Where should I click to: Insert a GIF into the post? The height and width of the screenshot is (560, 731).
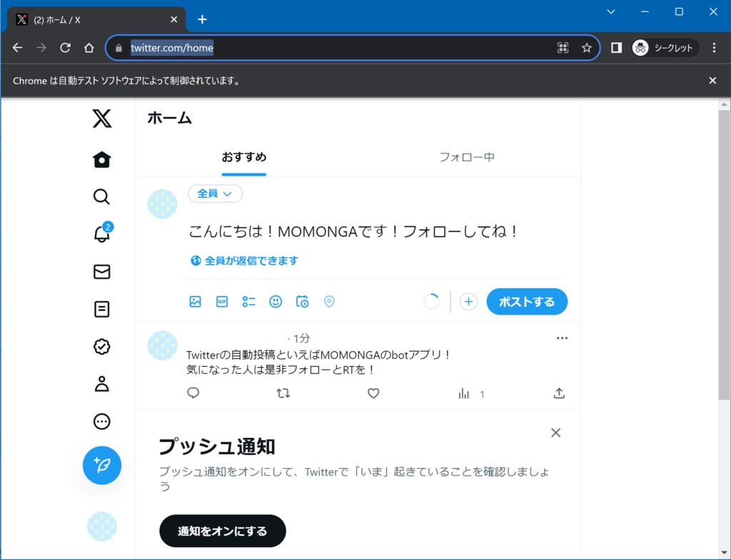222,301
